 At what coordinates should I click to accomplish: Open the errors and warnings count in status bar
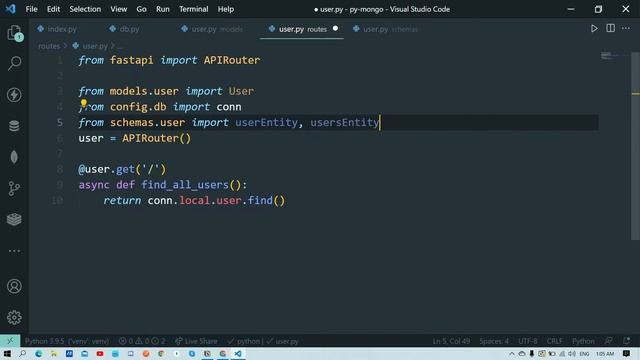pyautogui.click(x=142, y=341)
